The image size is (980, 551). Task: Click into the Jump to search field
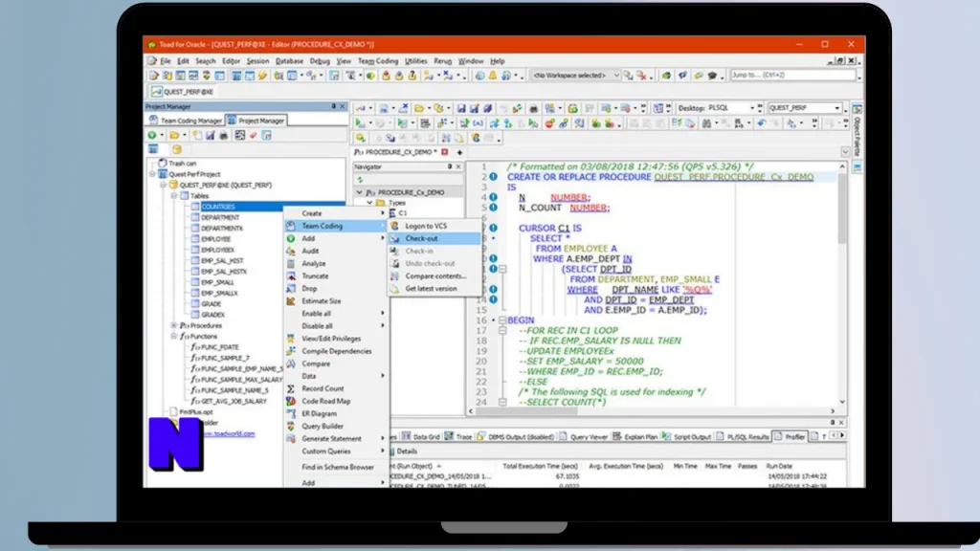(x=791, y=75)
